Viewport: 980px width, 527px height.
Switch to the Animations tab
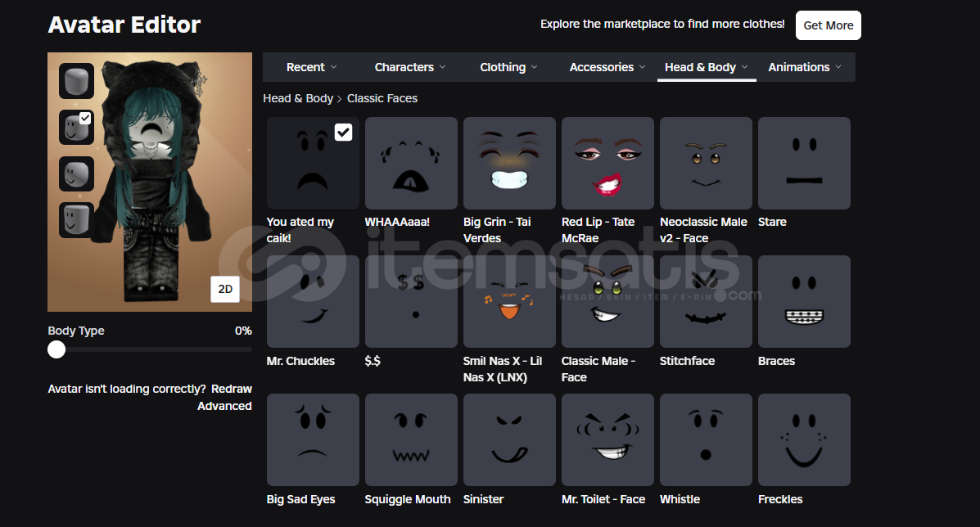[x=805, y=67]
